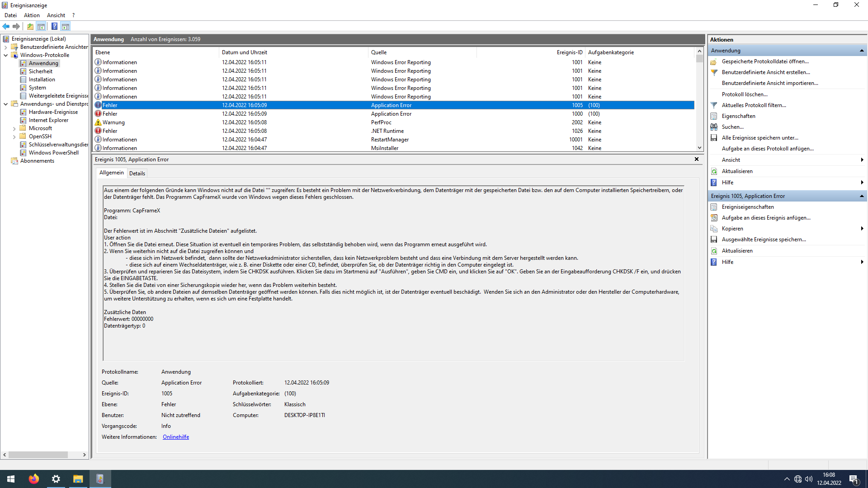Click the event list scroll down arrow
Screen dimensions: 868x488
(x=699, y=148)
